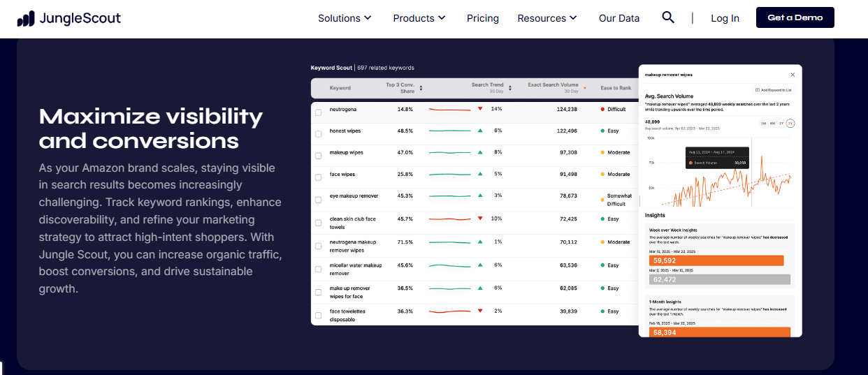Tick the checkbox for neutrogena
868x375 pixels.
point(319,112)
